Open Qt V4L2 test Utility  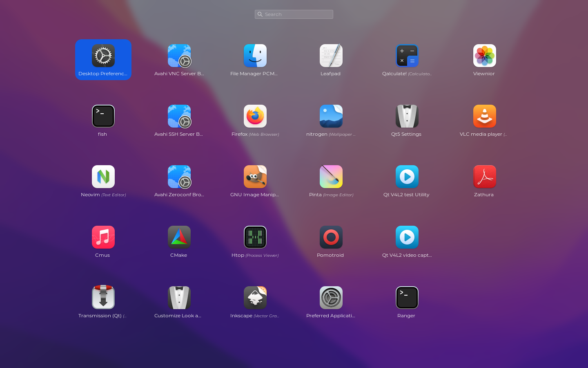pyautogui.click(x=407, y=177)
